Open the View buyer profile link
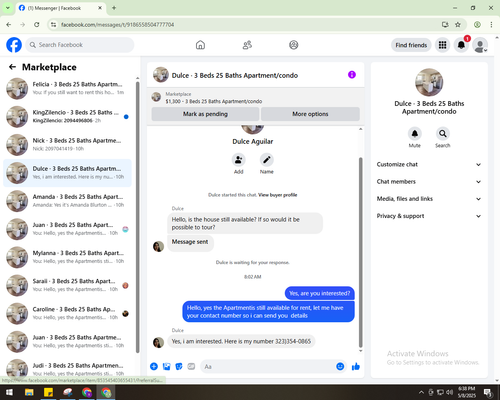The height and width of the screenshot is (400, 500). point(278,195)
